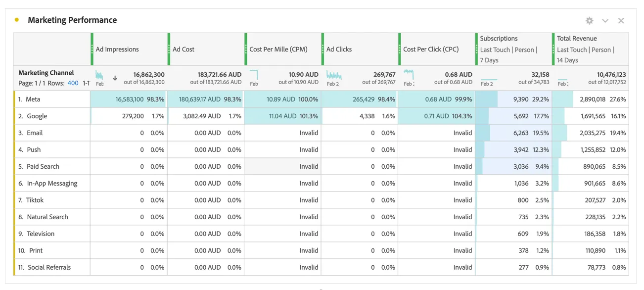
Task: Select the Cost Per Mille (CPM) header
Action: [282, 49]
